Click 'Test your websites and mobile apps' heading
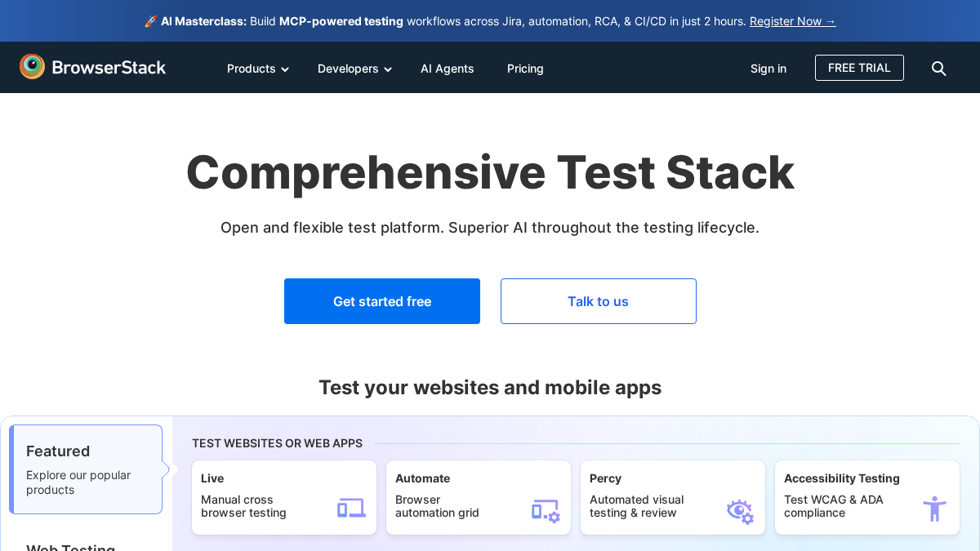Image resolution: width=980 pixels, height=551 pixels. [x=490, y=387]
